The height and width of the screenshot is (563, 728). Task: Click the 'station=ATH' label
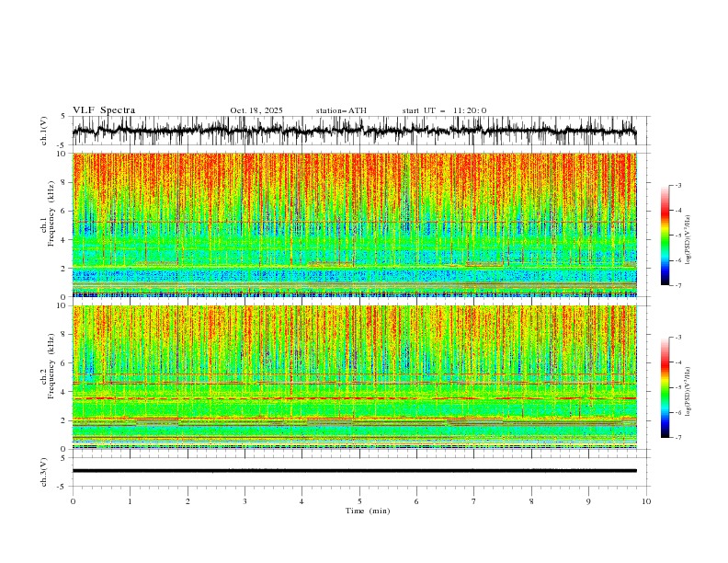[341, 110]
